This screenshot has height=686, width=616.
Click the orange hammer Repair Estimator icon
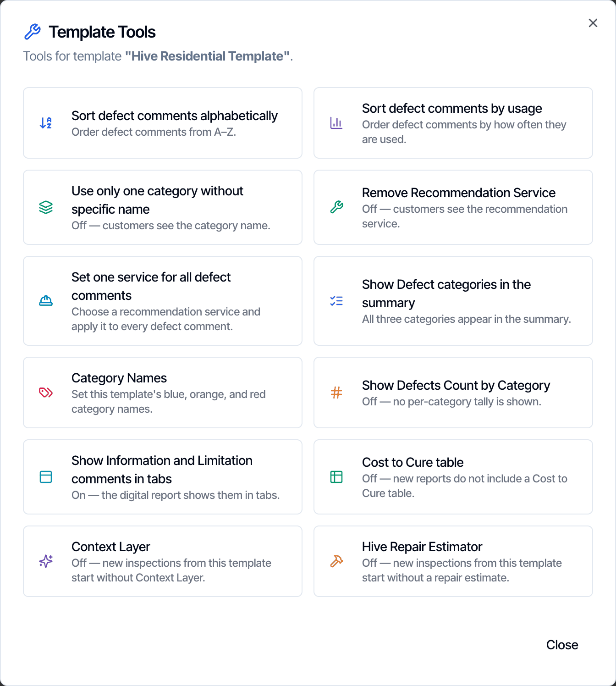(x=336, y=561)
